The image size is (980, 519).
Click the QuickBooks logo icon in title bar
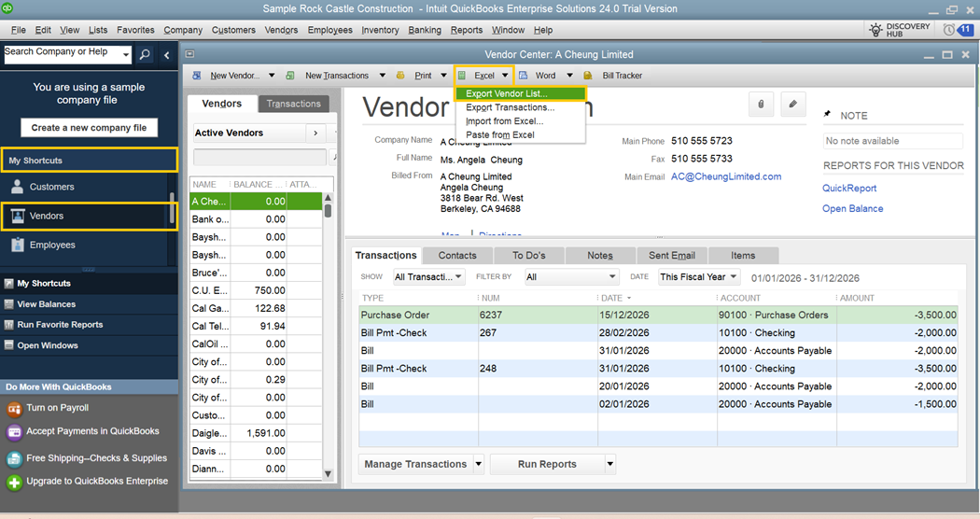(7, 8)
